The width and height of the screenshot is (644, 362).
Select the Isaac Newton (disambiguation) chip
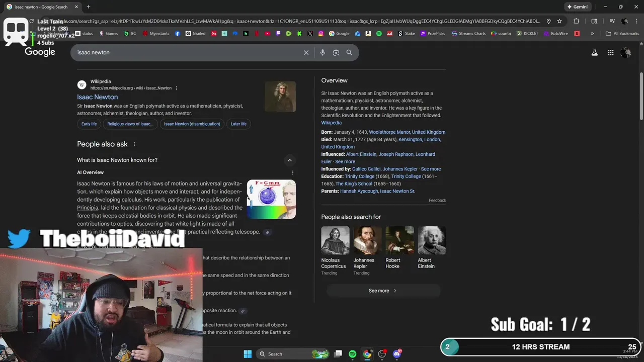[x=192, y=124]
